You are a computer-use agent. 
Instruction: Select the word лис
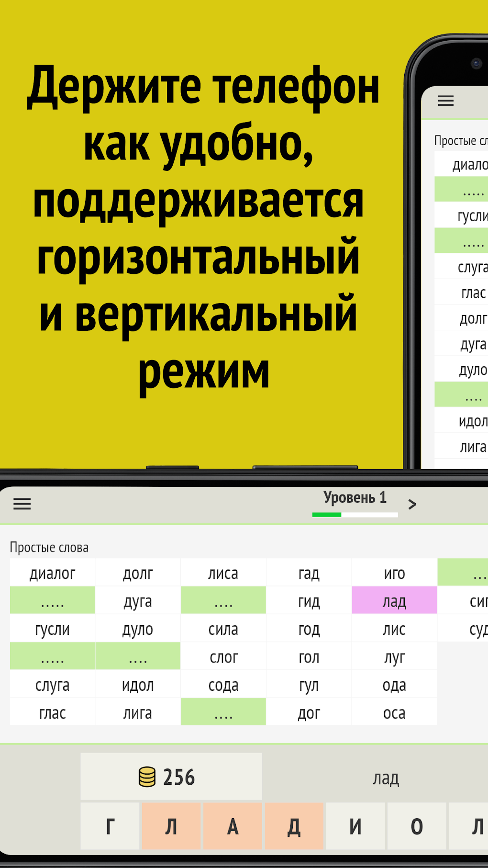pyautogui.click(x=394, y=629)
